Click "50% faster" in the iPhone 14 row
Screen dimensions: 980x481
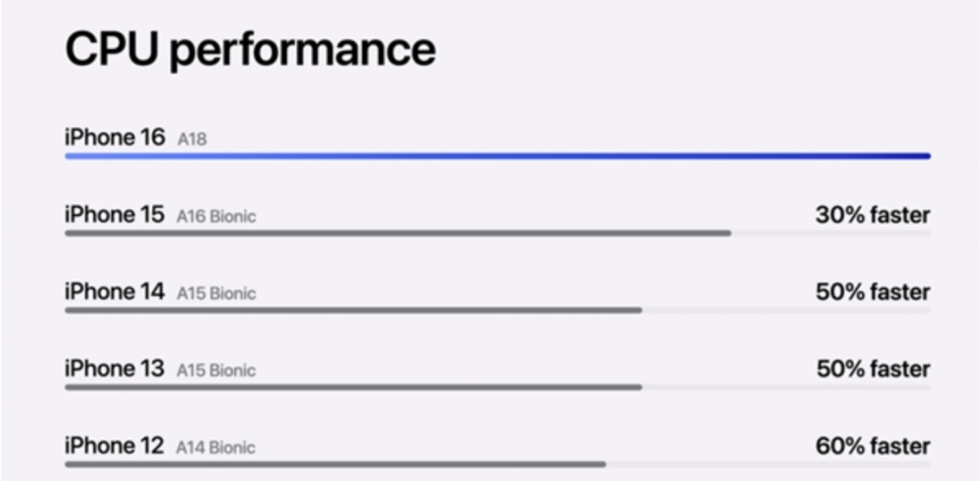(x=872, y=292)
